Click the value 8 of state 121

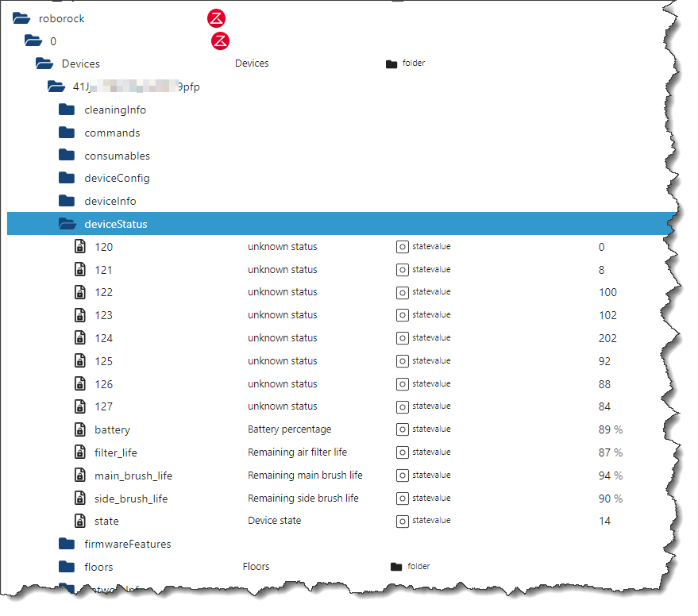point(601,270)
